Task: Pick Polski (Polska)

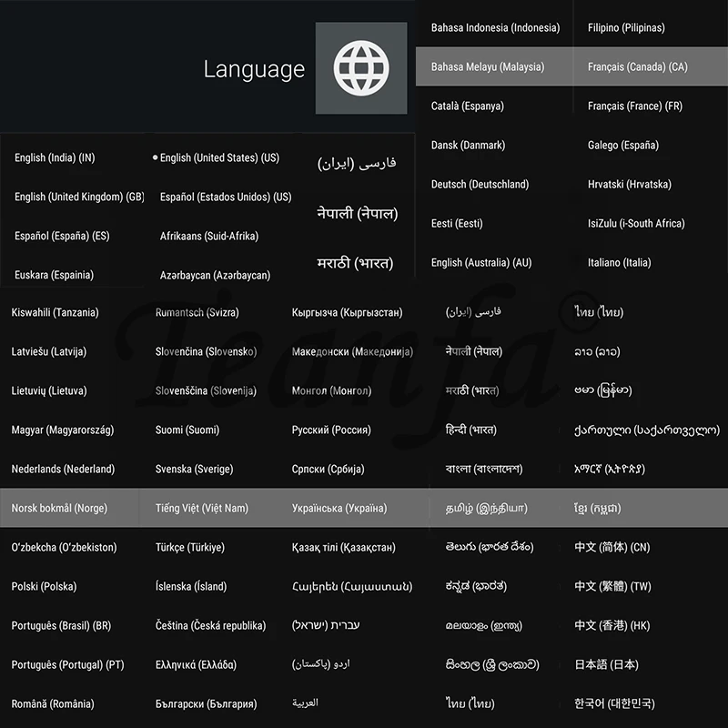Action: 44,586
